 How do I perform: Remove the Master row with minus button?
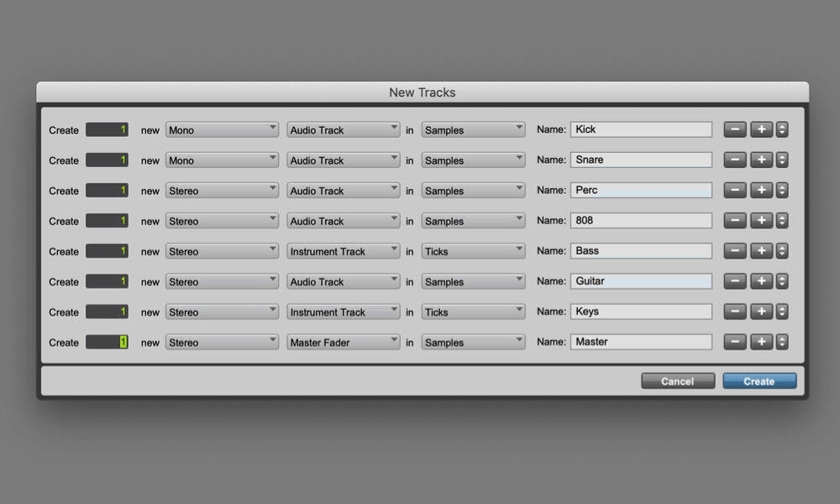tap(735, 342)
